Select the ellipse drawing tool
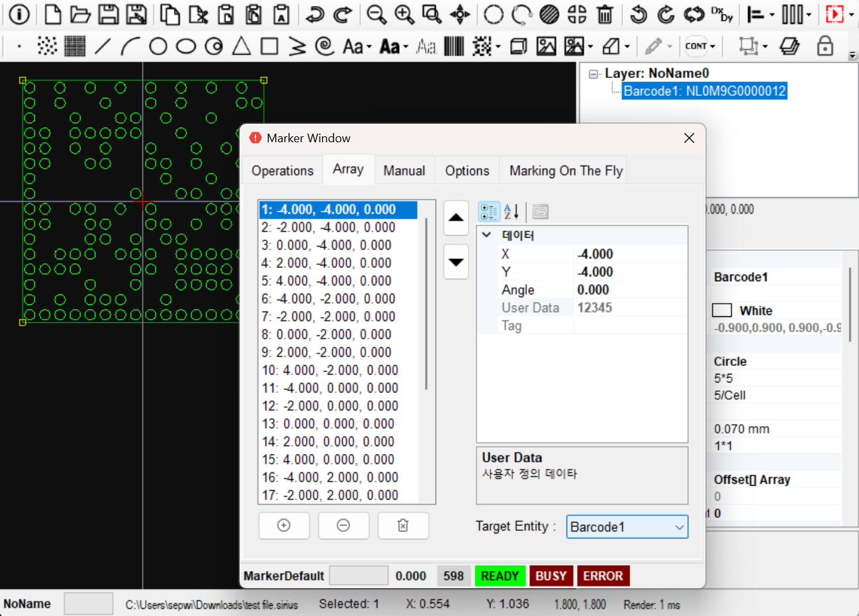Image resolution: width=859 pixels, height=616 pixels. coord(186,46)
